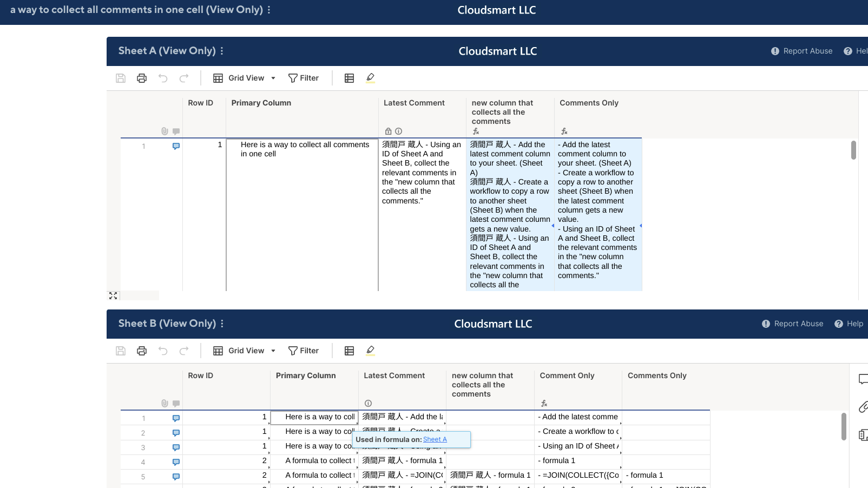Open Grid View dropdown in Sheet A
868x488 pixels.
245,78
